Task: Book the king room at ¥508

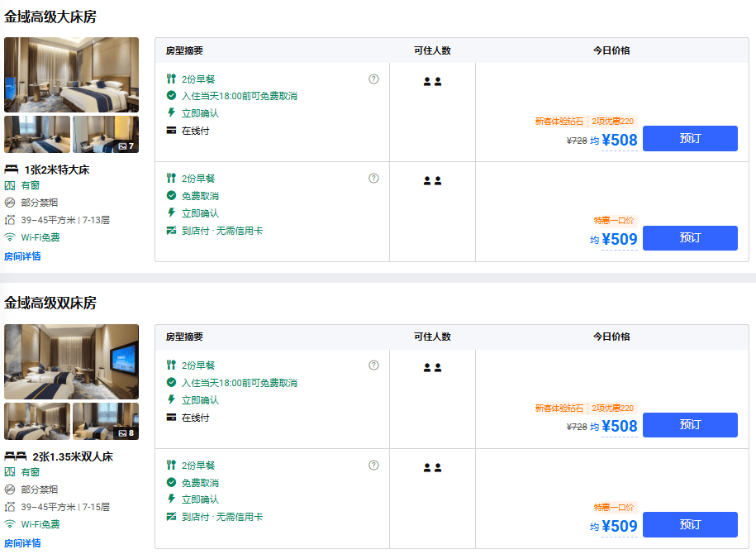Action: (x=690, y=139)
